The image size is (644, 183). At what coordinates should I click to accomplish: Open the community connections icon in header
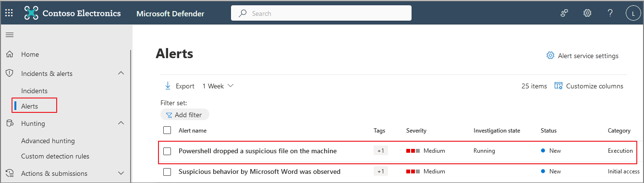pyautogui.click(x=565, y=13)
